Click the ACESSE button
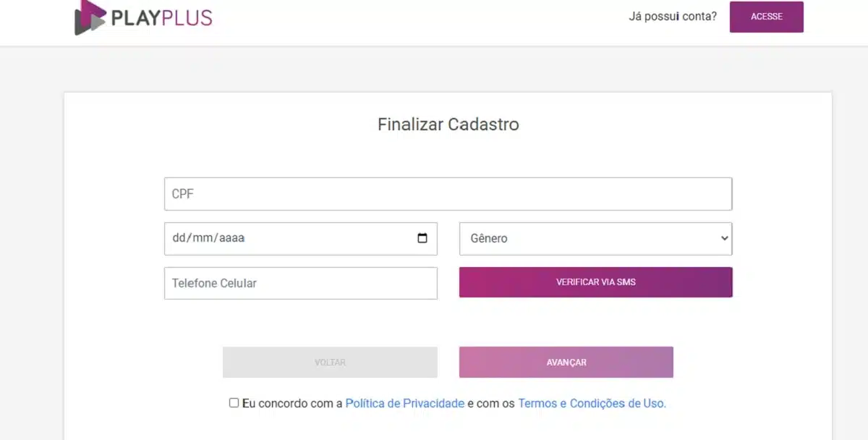This screenshot has height=440, width=868. coord(766,17)
